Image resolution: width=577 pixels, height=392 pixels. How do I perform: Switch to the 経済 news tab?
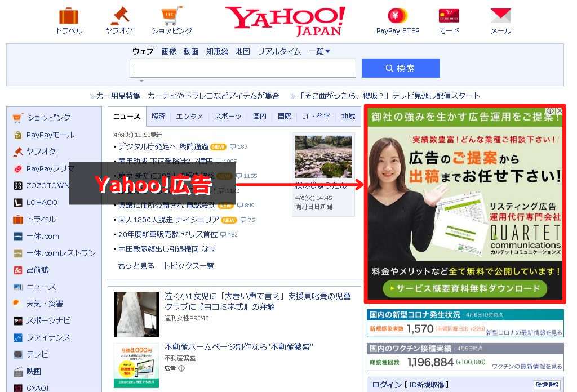158,116
